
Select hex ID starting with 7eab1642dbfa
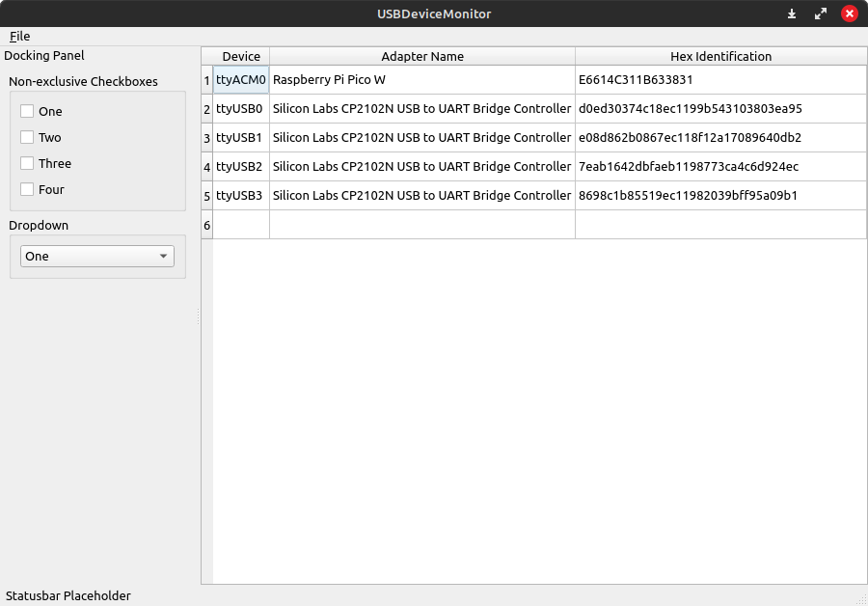pyautogui.click(x=720, y=166)
